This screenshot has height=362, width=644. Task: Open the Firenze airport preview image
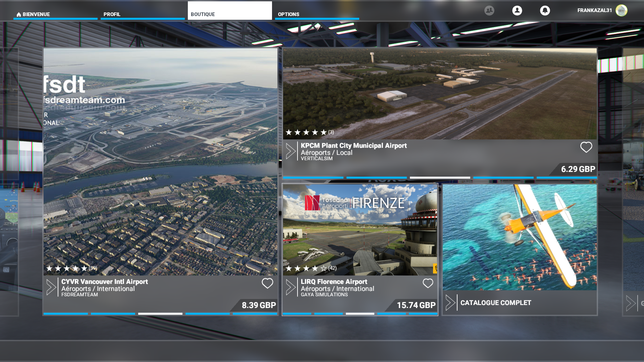[x=360, y=230]
